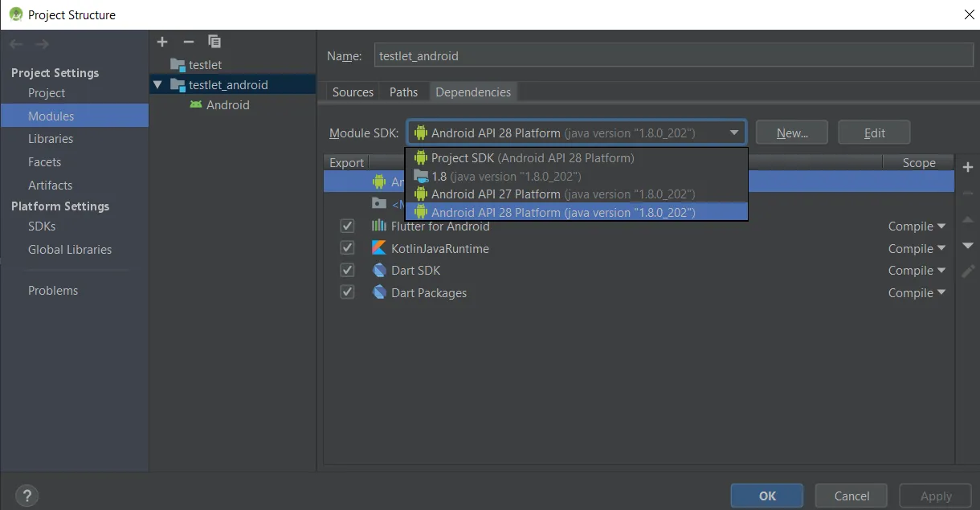
Task: Click the Edit SDK button
Action: coord(874,133)
